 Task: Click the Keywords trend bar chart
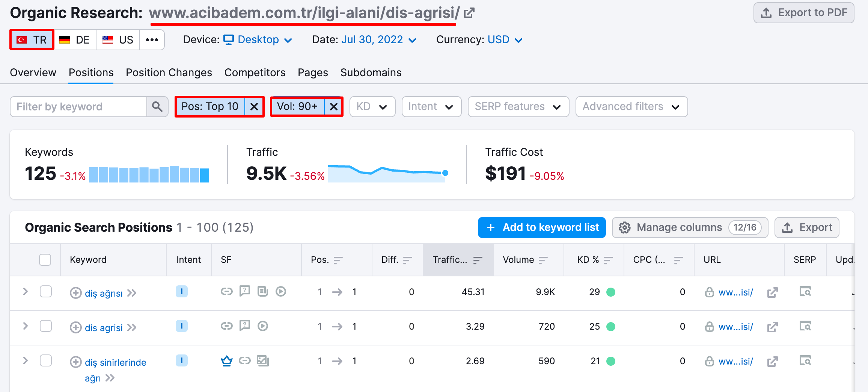tap(149, 174)
